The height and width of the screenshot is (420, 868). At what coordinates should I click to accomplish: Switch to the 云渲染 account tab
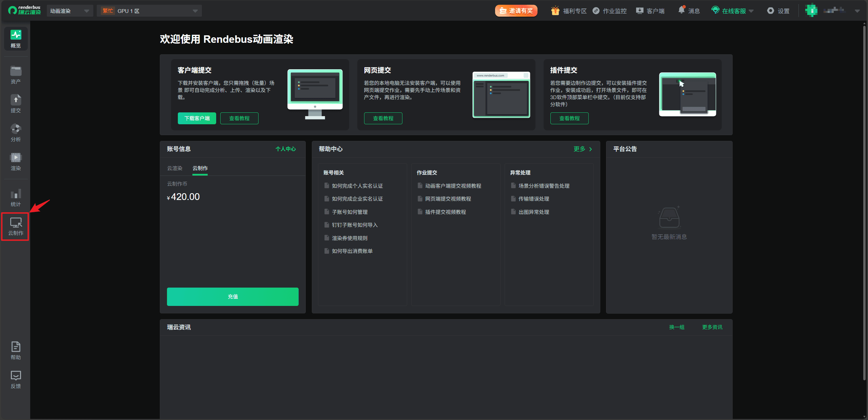tap(175, 168)
